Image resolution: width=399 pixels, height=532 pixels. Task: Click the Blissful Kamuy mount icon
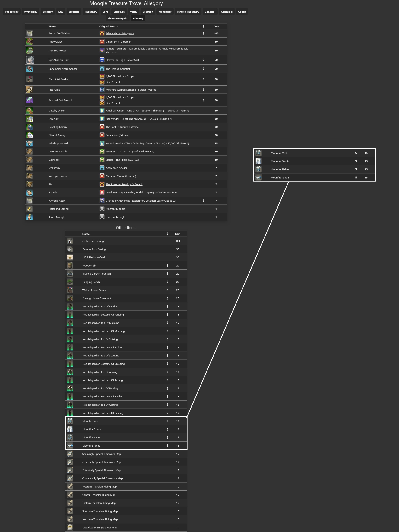(29, 135)
